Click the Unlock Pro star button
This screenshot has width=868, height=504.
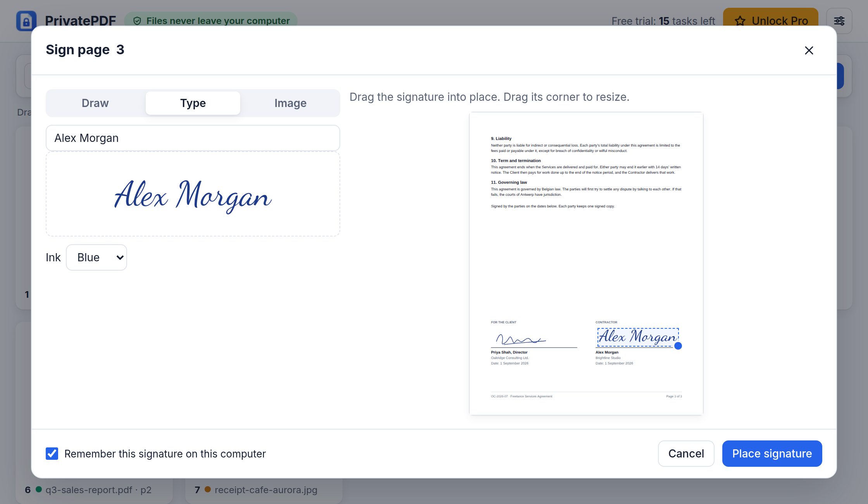(x=770, y=21)
